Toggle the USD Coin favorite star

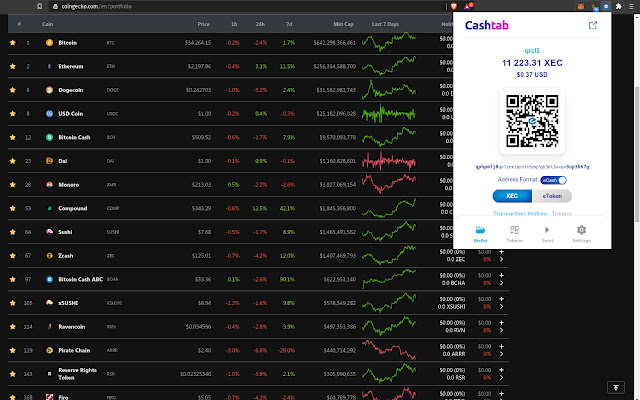pyautogui.click(x=13, y=113)
